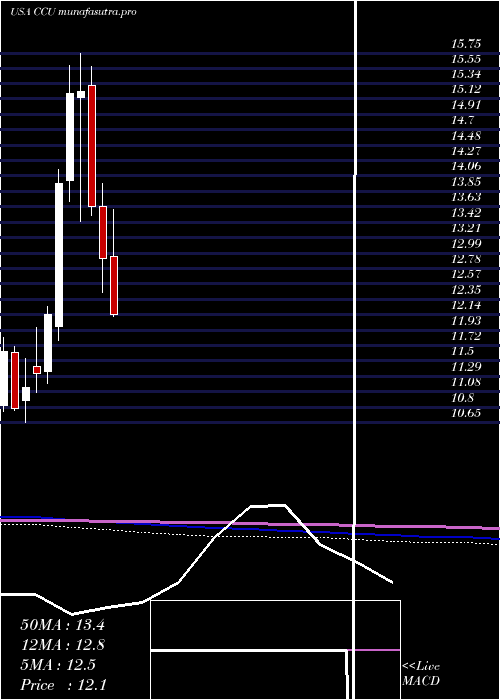
Task: Click the 13.85 price axis label
Action: pyautogui.click(x=466, y=182)
